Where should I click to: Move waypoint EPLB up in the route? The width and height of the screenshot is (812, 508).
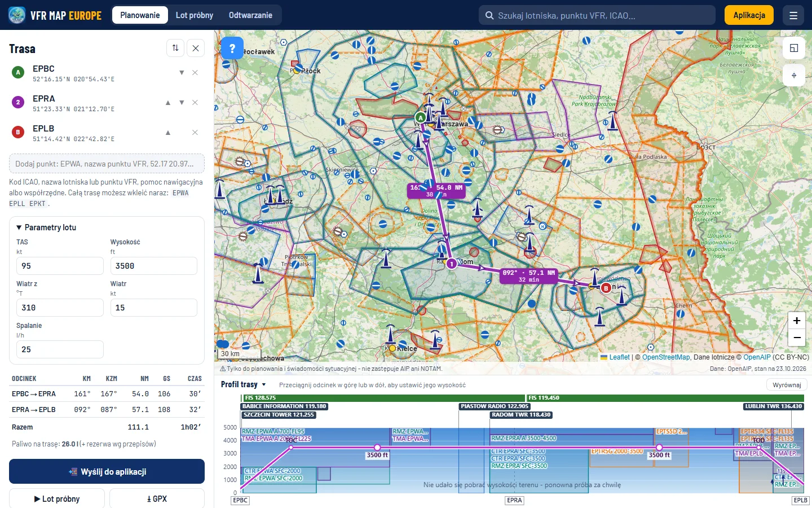168,132
